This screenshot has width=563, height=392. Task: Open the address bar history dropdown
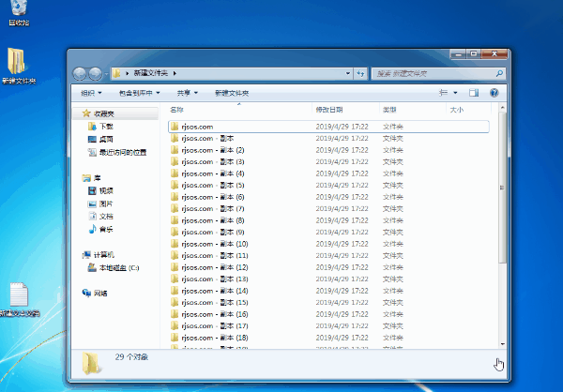point(348,73)
